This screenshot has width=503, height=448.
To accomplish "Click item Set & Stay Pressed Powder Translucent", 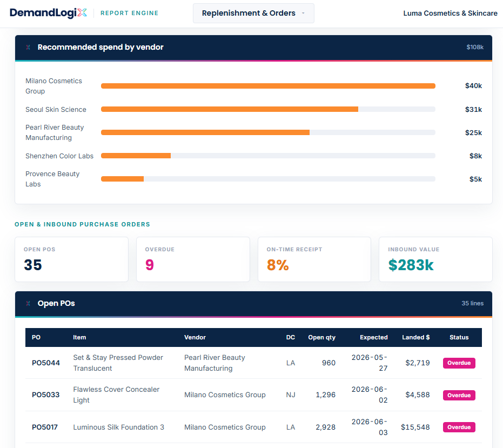I will [x=118, y=363].
